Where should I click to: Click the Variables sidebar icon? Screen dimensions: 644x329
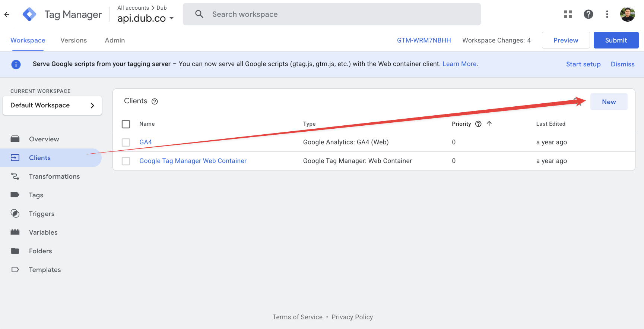point(15,232)
